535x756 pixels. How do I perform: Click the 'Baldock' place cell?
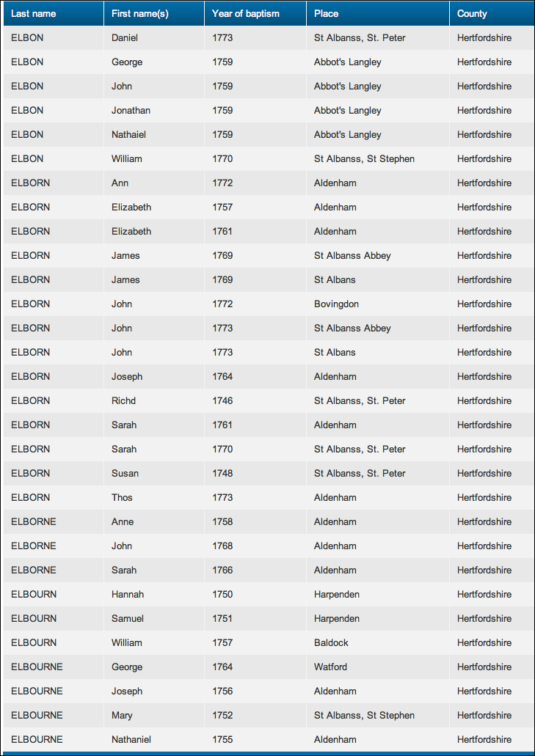331,643
